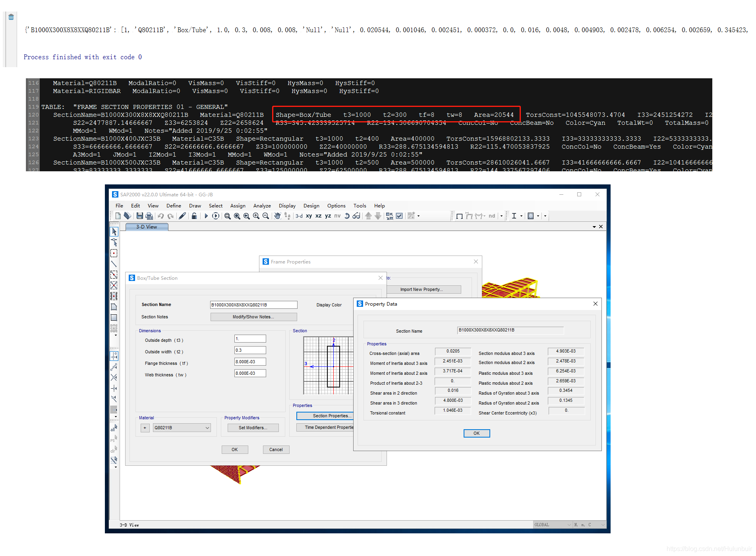This screenshot has height=556, width=756.
Task: Click the I-section frame design icon
Action: (x=514, y=216)
